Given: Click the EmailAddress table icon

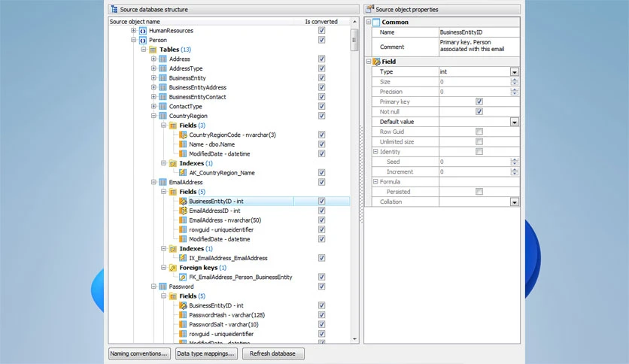Looking at the screenshot, I should (163, 183).
